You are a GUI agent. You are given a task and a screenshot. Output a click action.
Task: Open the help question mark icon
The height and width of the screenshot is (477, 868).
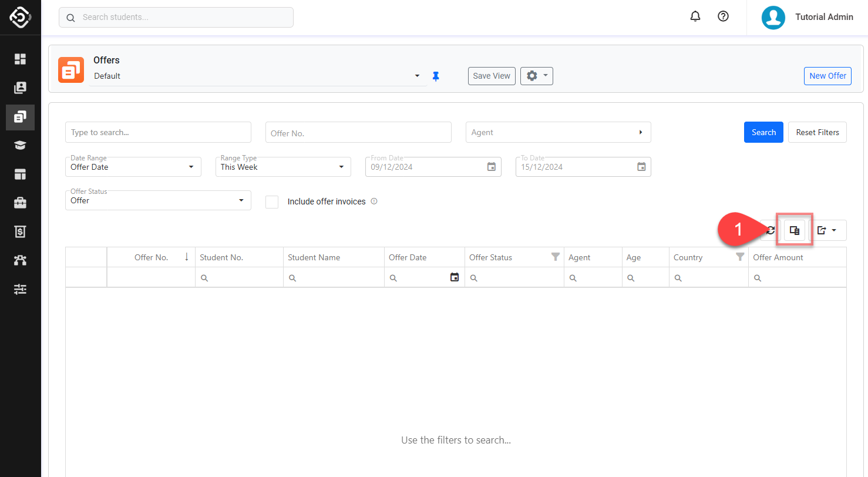(x=724, y=16)
